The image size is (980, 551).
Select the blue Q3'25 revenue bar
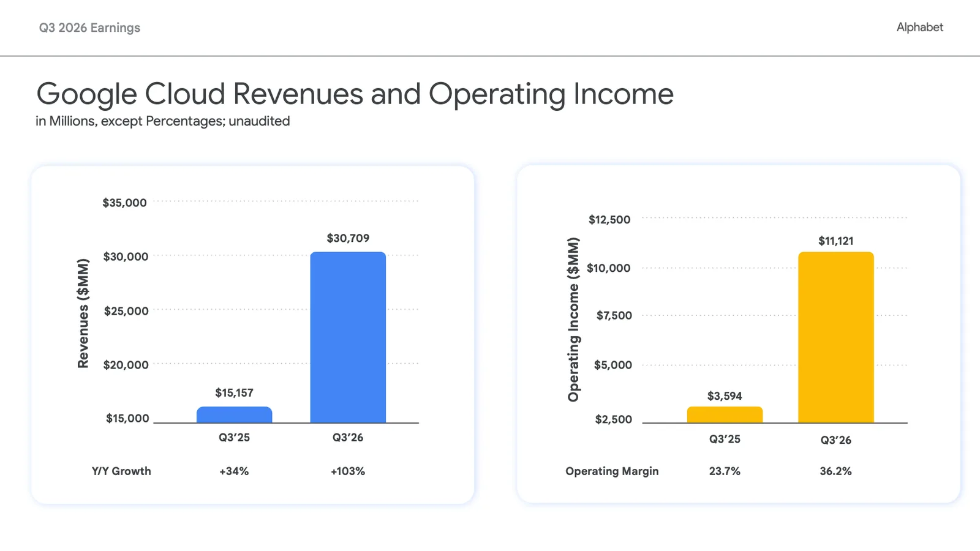click(234, 414)
